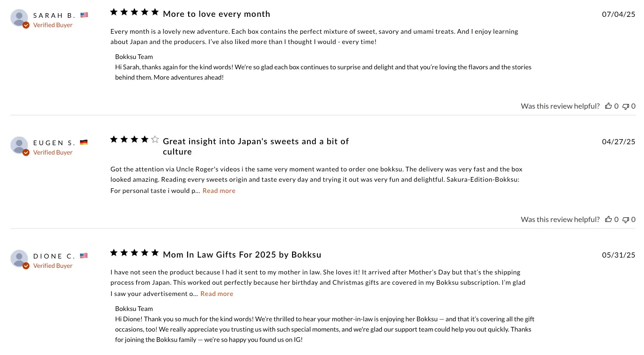
Task: Click Dione C.'s profile avatar
Action: coord(19,259)
